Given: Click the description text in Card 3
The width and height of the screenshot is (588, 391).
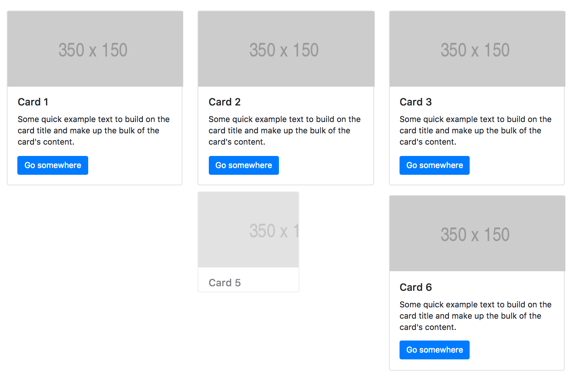Looking at the screenshot, I should [475, 131].
